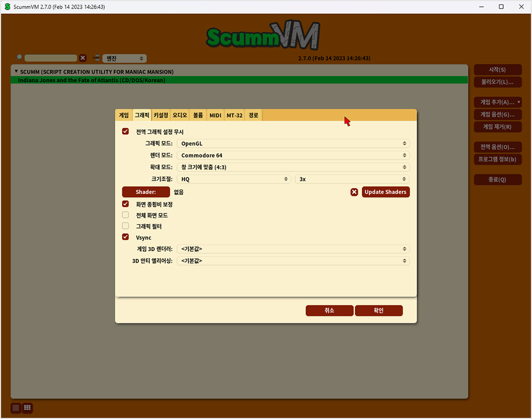Clear the game search field
Viewport: 532px width, 419px height.
pos(83,58)
